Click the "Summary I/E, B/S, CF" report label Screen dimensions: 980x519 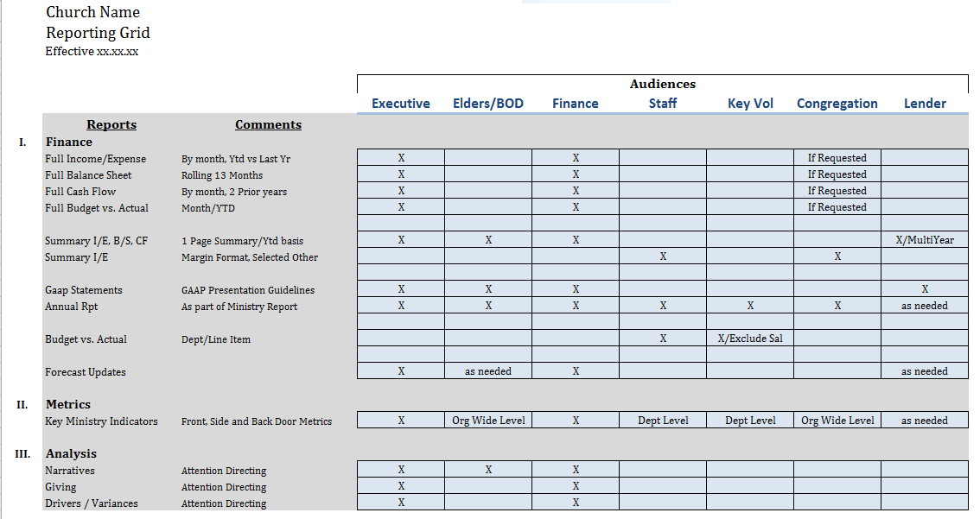pyautogui.click(x=96, y=240)
